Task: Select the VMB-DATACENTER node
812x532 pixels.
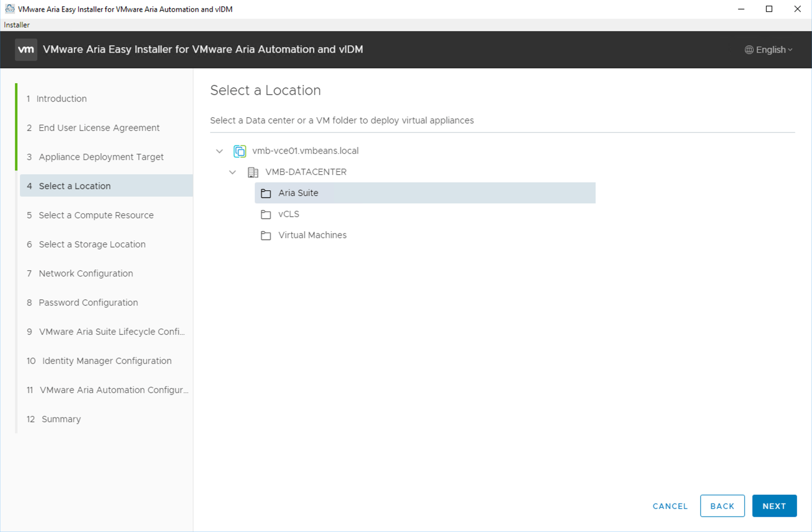Action: click(x=306, y=172)
